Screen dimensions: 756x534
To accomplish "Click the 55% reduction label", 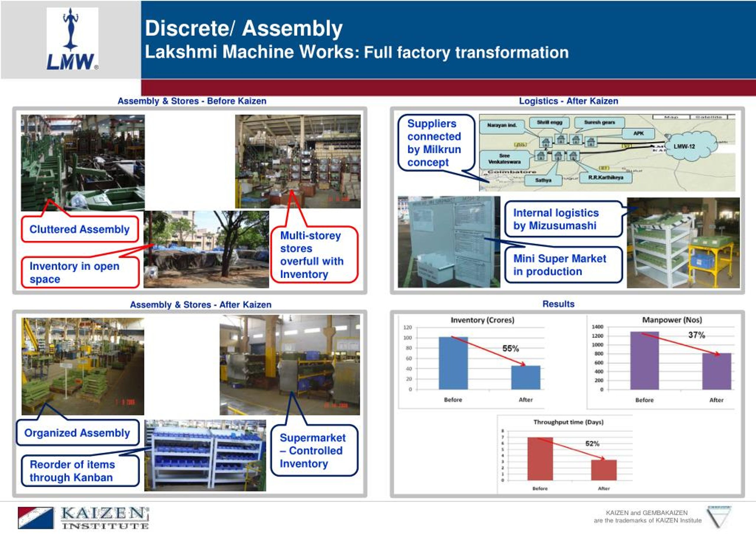I will (x=510, y=348).
